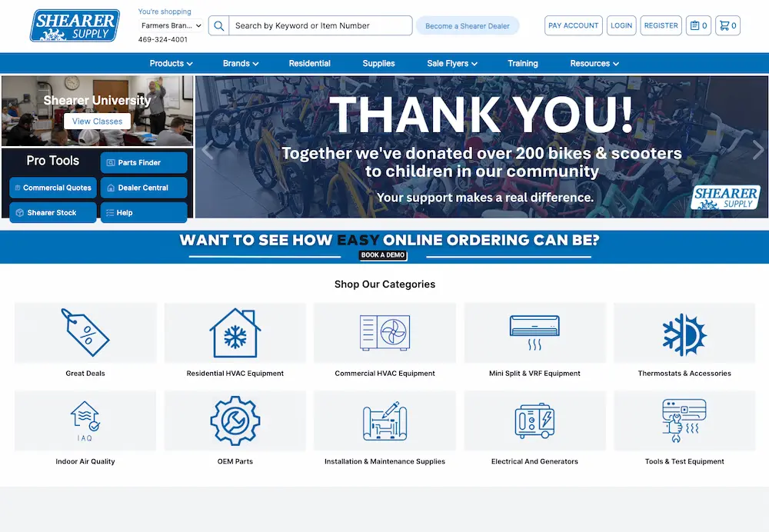The height and width of the screenshot is (532, 769).
Task: Go to the Training menu item
Action: pyautogui.click(x=523, y=64)
